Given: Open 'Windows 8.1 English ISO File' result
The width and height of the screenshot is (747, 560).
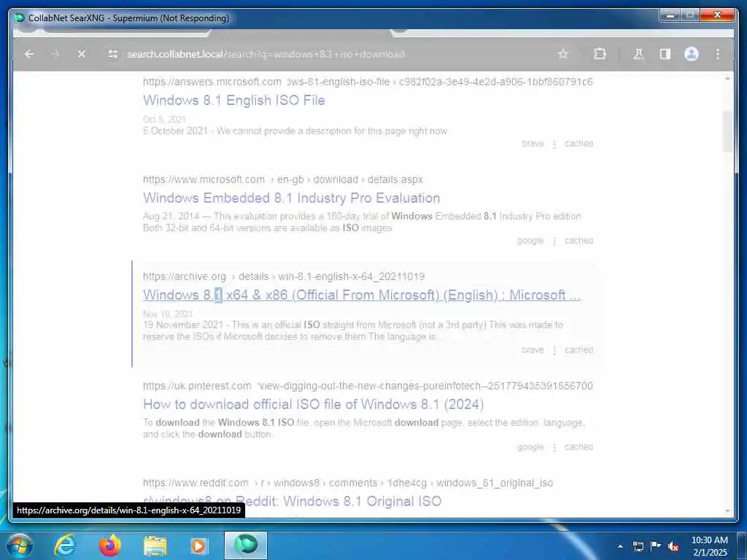Looking at the screenshot, I should coord(234,101).
